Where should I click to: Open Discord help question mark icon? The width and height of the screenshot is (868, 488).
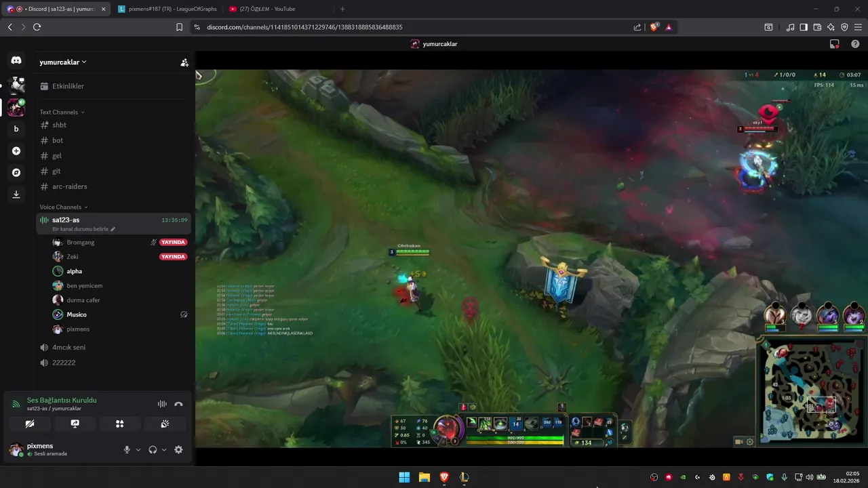[x=855, y=44]
